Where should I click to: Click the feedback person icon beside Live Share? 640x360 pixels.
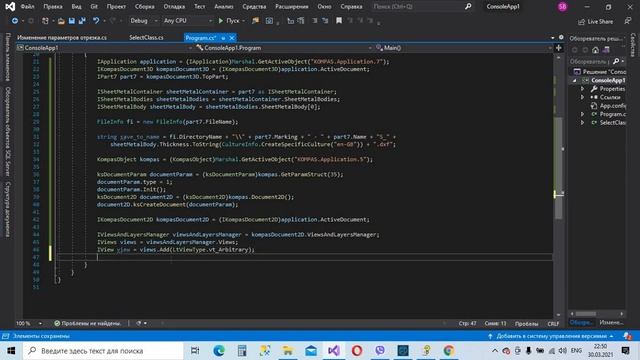628,21
